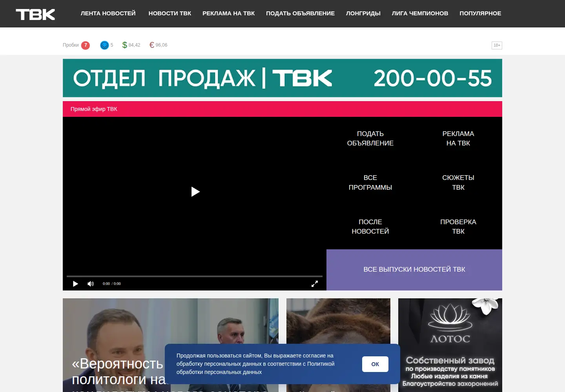Click the green dollar sign icon
Viewport: 565px width, 392px height.
tap(125, 45)
